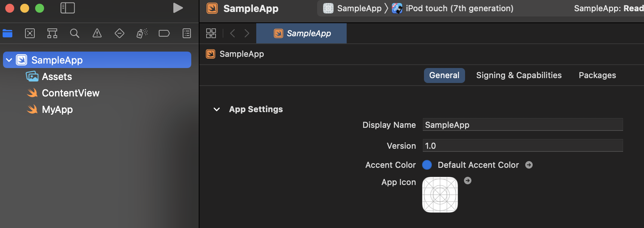Go back in editor history
This screenshot has height=228, width=644.
(233, 33)
